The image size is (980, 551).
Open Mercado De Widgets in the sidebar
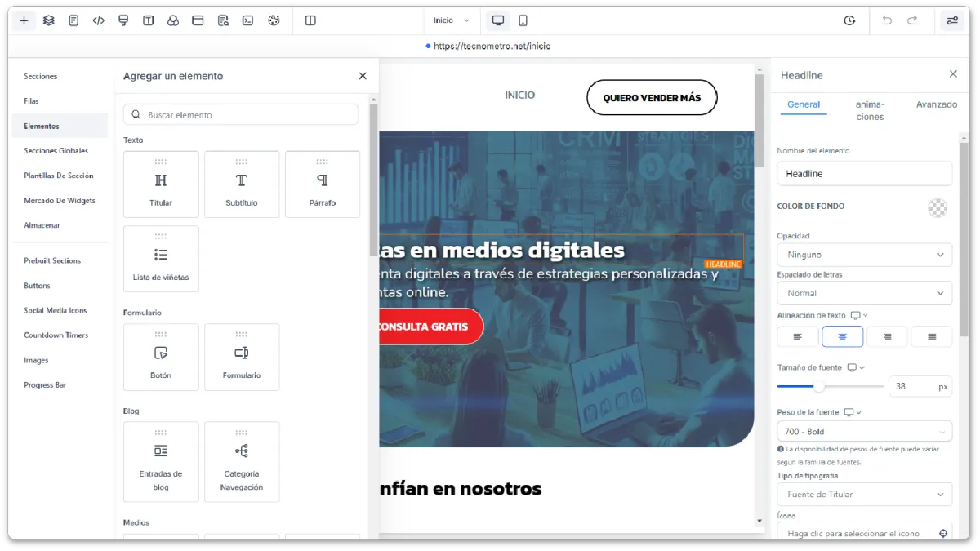[x=60, y=201]
